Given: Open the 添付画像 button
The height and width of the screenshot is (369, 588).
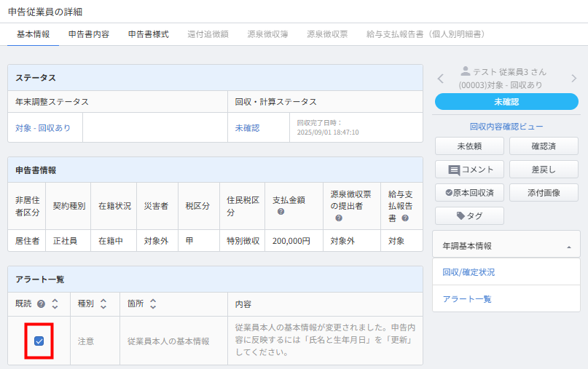Looking at the screenshot, I should coord(544,193).
